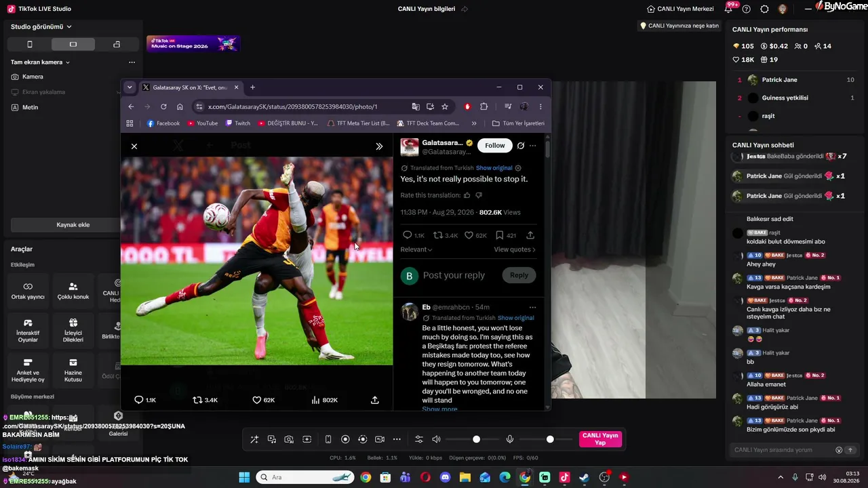The width and height of the screenshot is (868, 488).
Task: Reload the X page in Chrome
Action: (163, 106)
